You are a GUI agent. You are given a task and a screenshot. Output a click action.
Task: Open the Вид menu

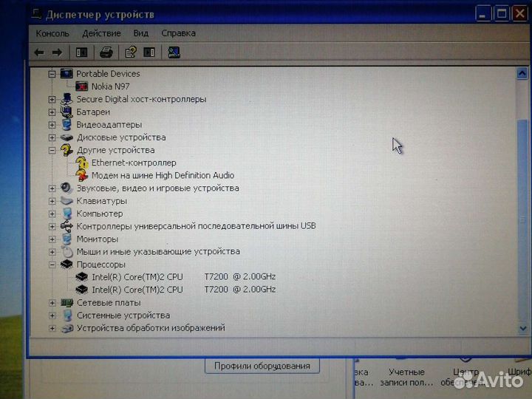pyautogui.click(x=141, y=33)
